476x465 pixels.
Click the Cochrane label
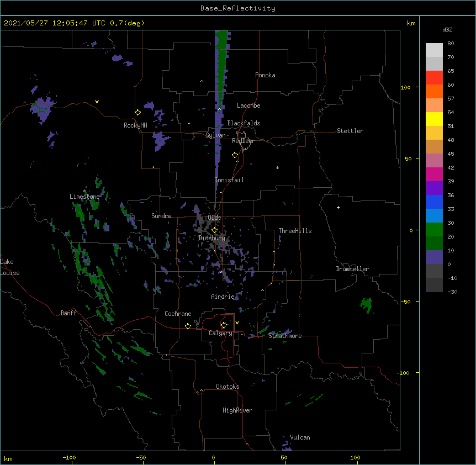178,314
